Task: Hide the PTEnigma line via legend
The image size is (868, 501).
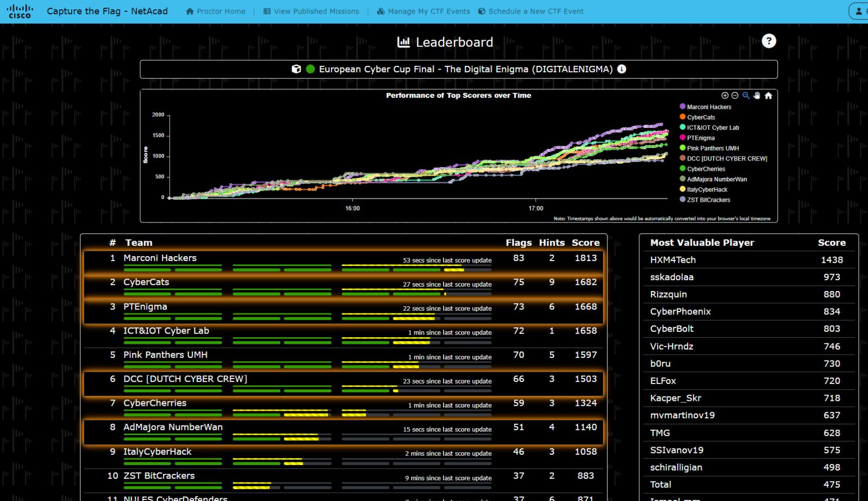Action: coord(701,138)
